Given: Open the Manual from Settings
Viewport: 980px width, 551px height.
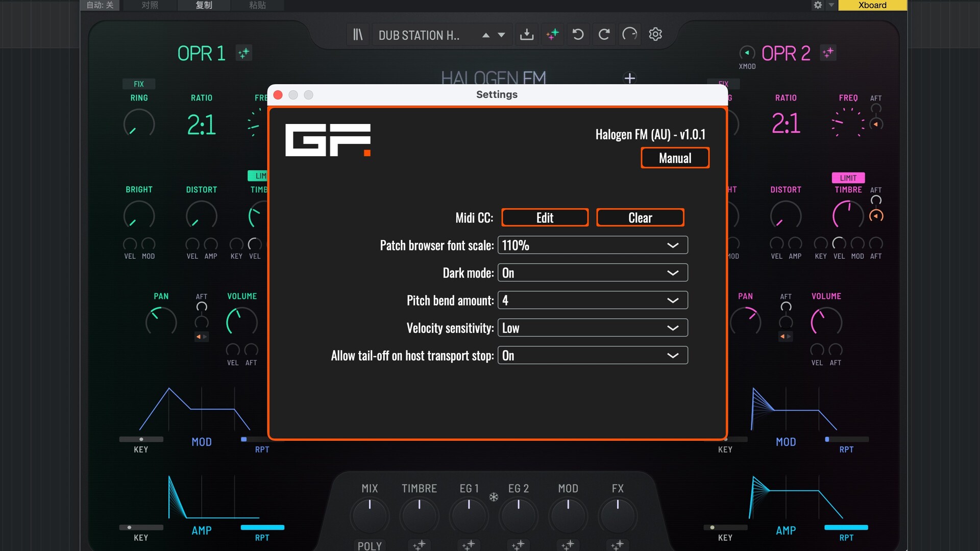Looking at the screenshot, I should click(x=675, y=158).
